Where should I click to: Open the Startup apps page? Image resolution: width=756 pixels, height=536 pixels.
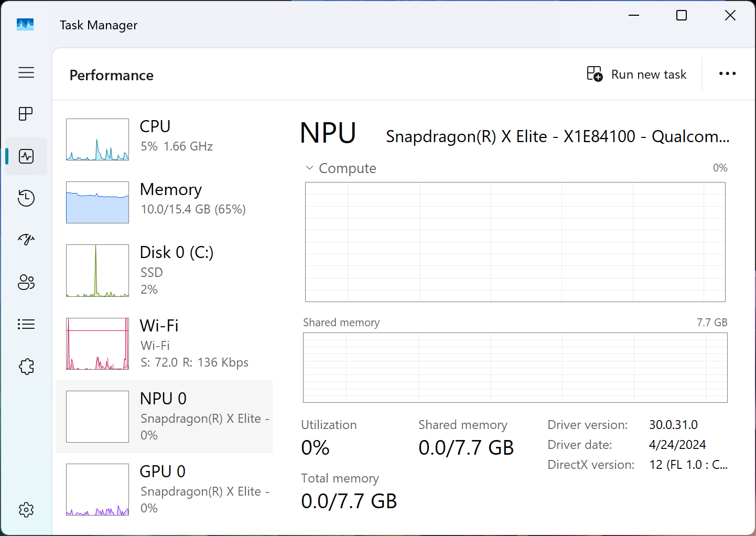click(x=26, y=240)
